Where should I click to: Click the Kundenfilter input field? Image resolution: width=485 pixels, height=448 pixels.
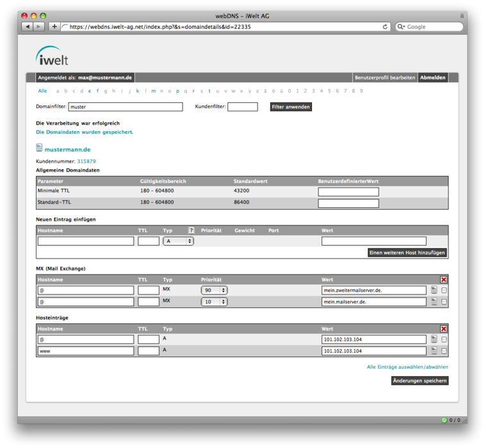[242, 107]
